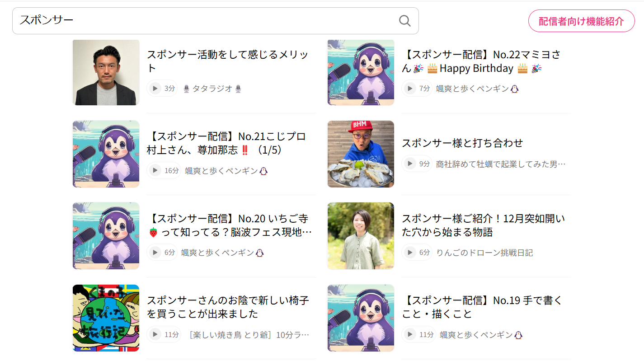Click the magnifier search icon
The width and height of the screenshot is (644, 361).
tap(404, 21)
